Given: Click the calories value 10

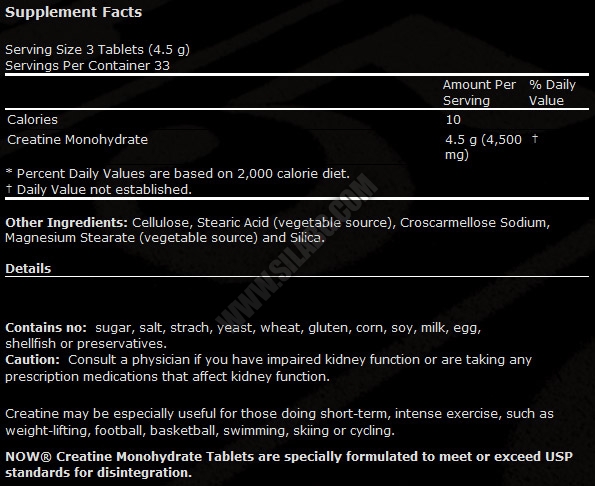Looking at the screenshot, I should pyautogui.click(x=453, y=120).
